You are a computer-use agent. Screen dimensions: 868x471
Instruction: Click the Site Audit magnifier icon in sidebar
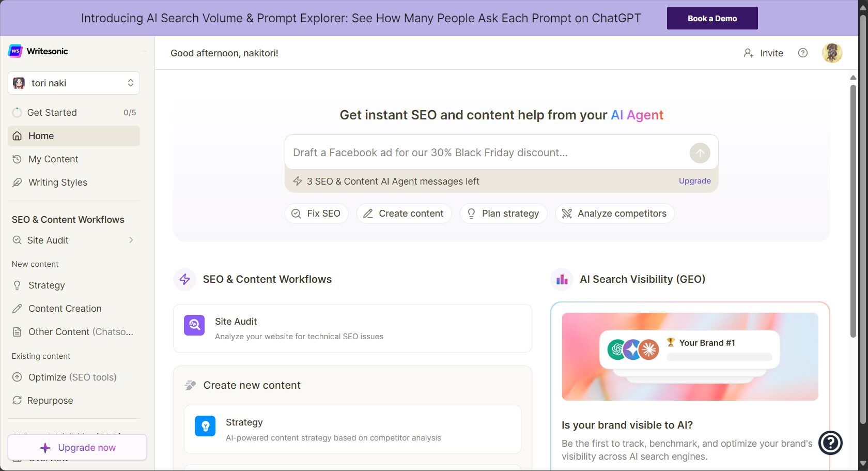point(17,240)
